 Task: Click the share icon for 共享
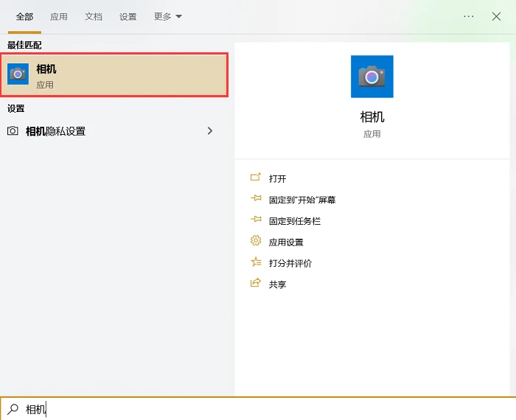tap(256, 283)
